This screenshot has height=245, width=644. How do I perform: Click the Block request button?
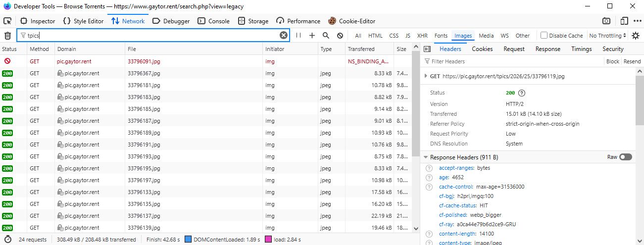coord(612,61)
